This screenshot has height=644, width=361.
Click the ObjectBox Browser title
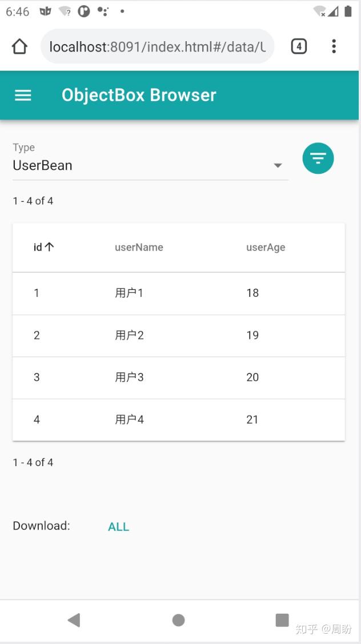(139, 95)
